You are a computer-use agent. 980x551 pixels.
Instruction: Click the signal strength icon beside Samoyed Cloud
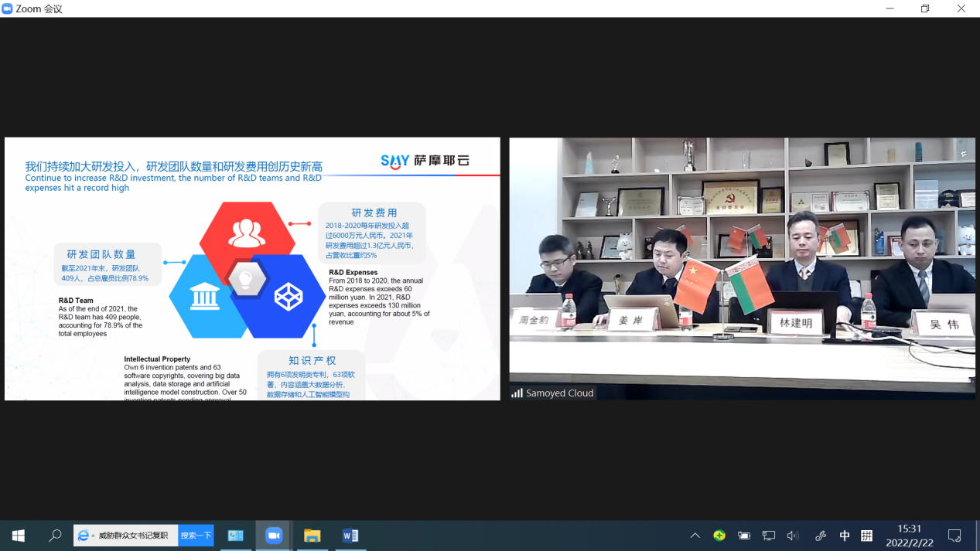[517, 393]
